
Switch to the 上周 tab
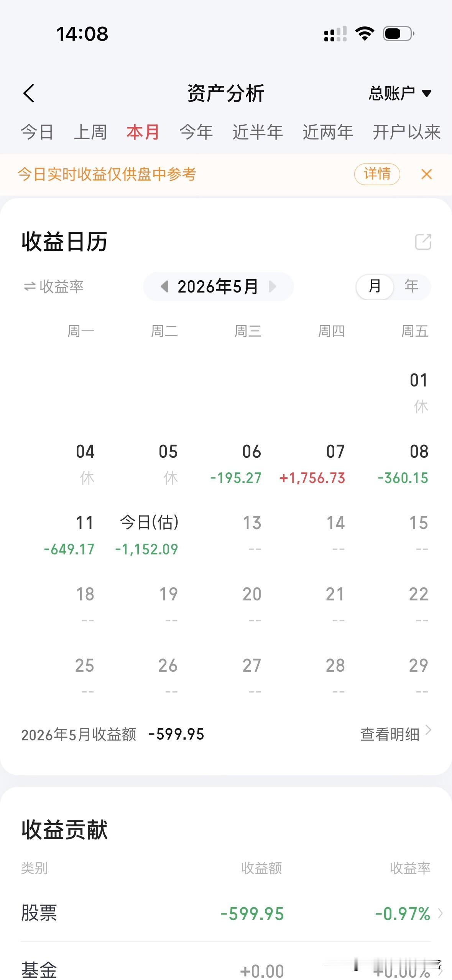90,132
